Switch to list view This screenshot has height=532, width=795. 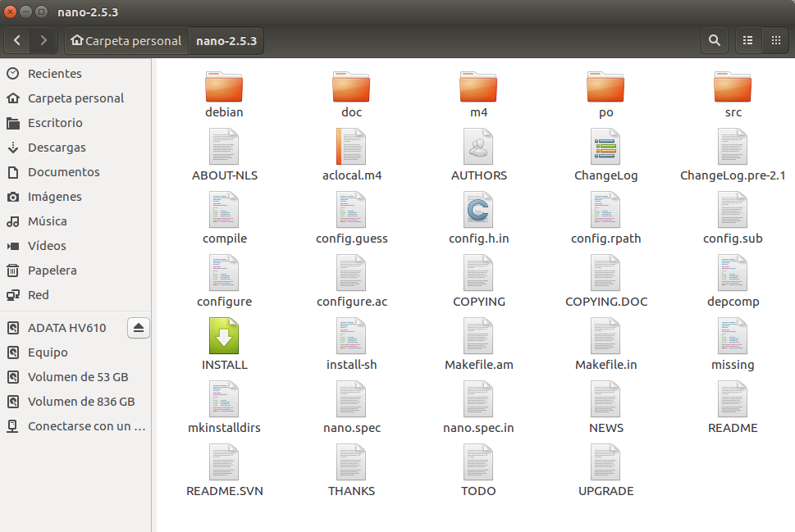(747, 39)
